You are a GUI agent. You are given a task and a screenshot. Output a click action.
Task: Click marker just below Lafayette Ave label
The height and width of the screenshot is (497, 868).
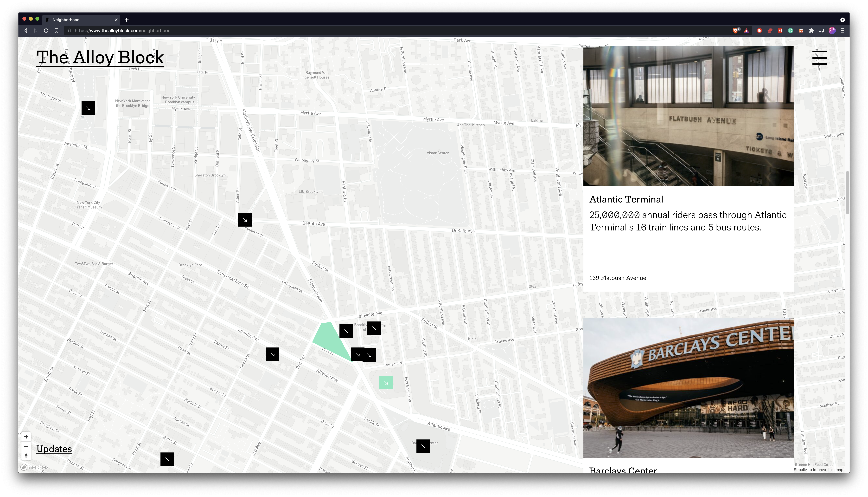346,331
